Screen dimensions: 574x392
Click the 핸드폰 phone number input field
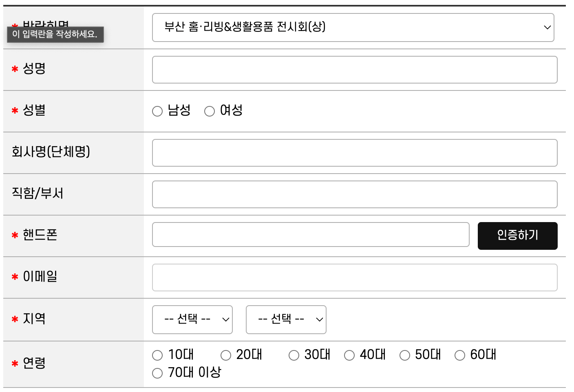tap(311, 235)
